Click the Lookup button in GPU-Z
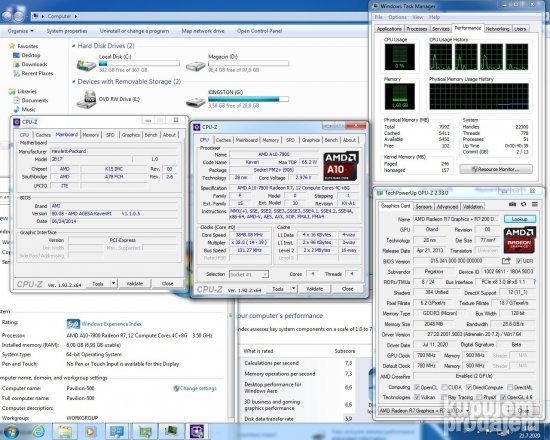This screenshot has height=440, width=550. [x=519, y=219]
